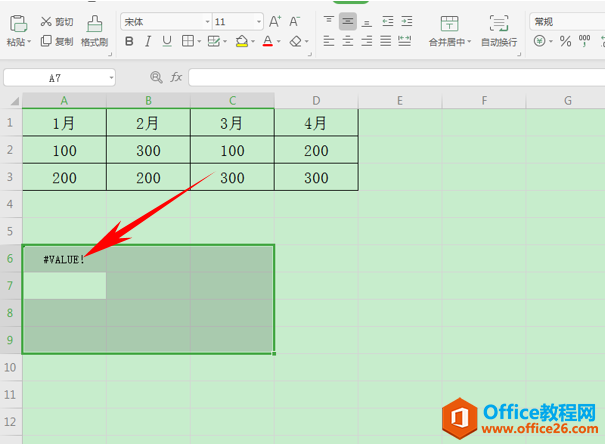Expand the number format dropdown 常规
The width and height of the screenshot is (605, 446).
[566, 21]
